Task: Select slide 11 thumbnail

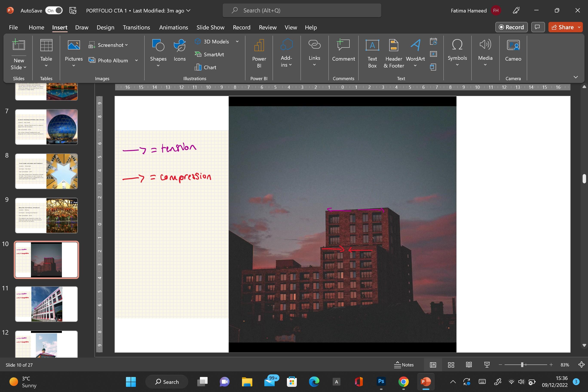Action: click(x=46, y=304)
